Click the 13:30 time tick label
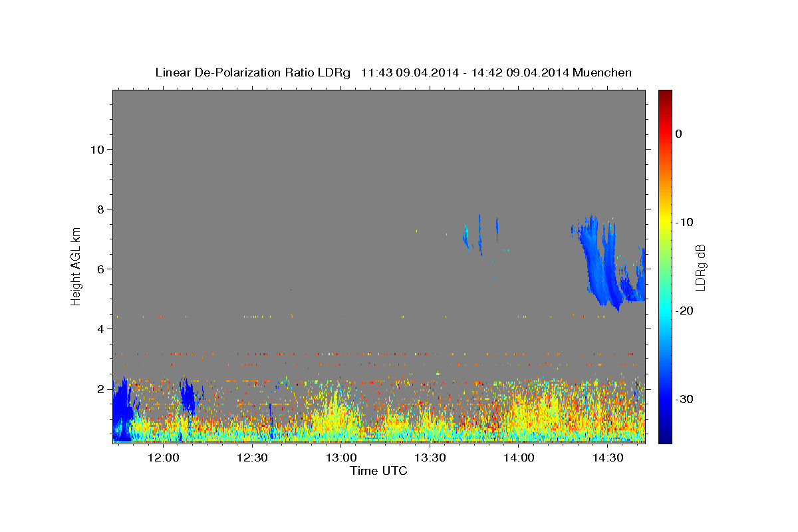The height and width of the screenshot is (532, 798). (x=430, y=458)
